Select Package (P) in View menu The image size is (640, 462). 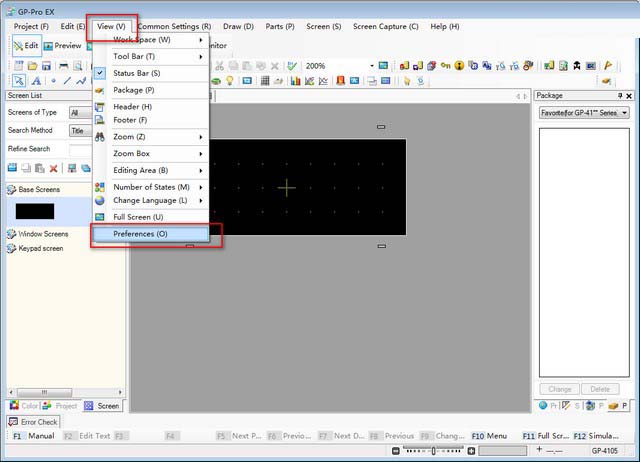click(x=151, y=90)
